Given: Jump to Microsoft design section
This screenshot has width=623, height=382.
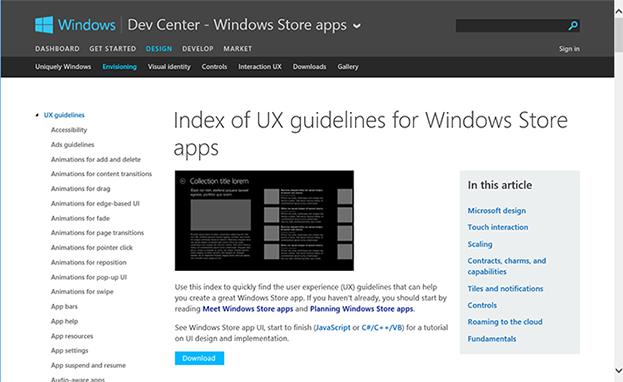Looking at the screenshot, I should pyautogui.click(x=497, y=211).
